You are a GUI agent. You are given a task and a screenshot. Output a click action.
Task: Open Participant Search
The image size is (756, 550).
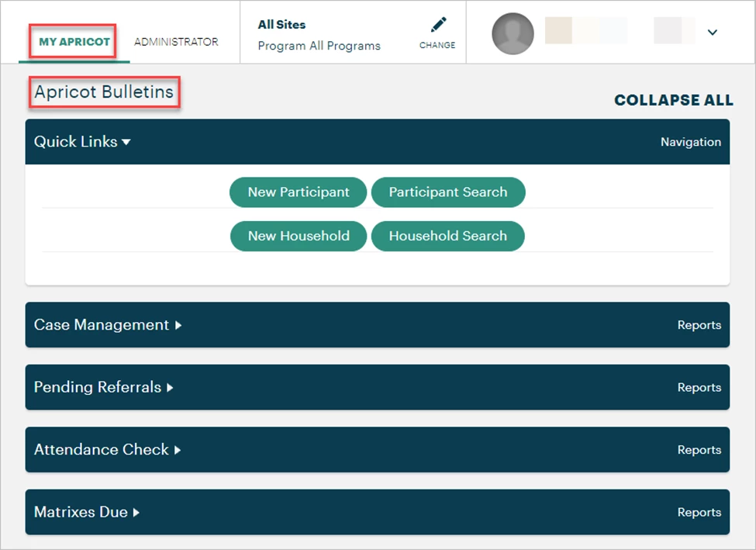[448, 192]
